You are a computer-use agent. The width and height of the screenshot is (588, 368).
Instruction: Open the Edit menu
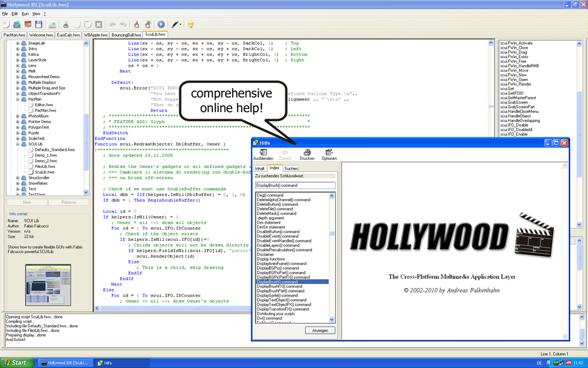(14, 14)
